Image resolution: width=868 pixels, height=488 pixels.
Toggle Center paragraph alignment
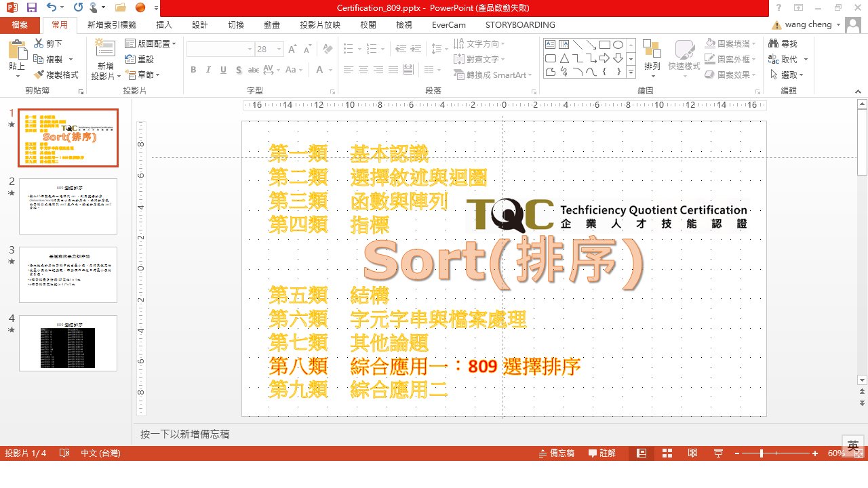coord(363,70)
